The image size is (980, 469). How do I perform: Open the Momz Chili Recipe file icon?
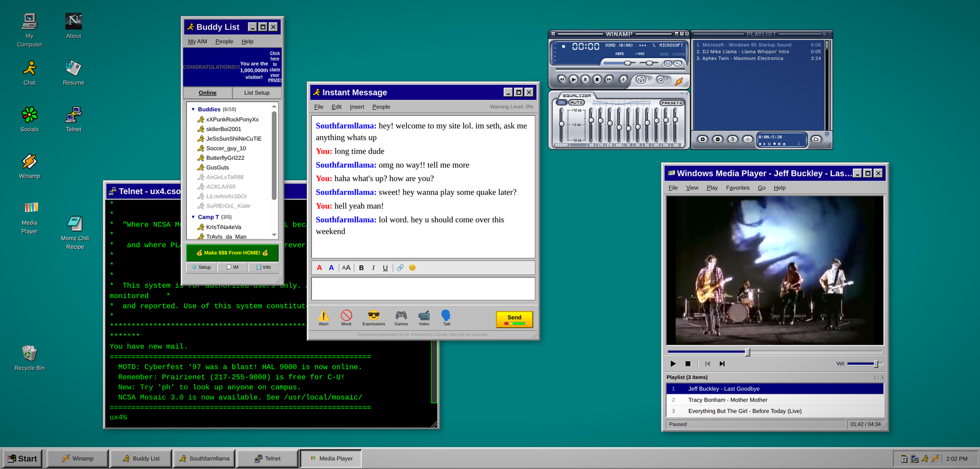click(75, 233)
